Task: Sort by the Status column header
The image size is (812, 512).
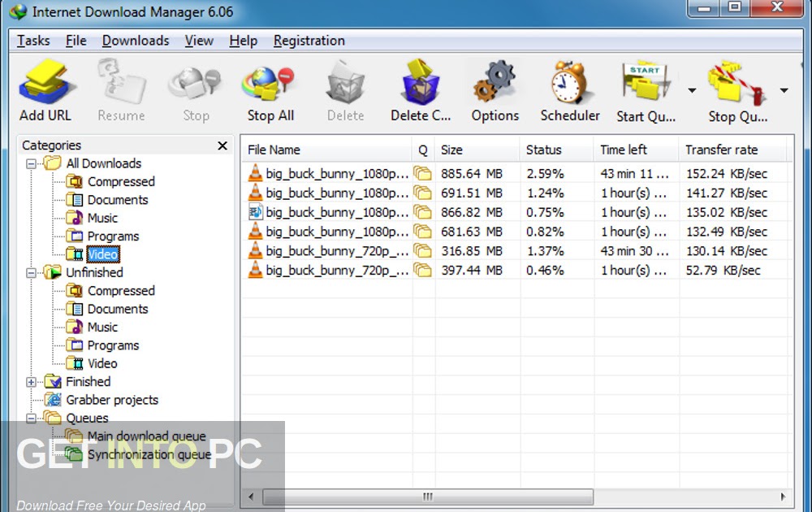Action: pos(557,150)
